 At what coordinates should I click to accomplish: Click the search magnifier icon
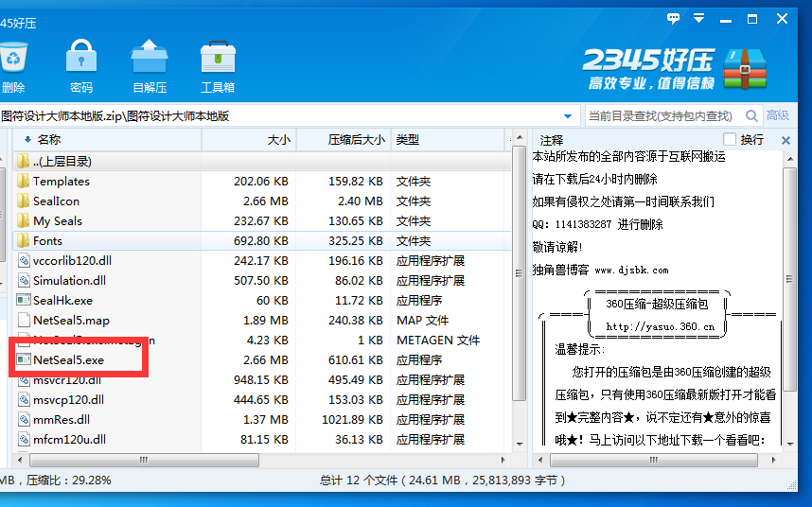coord(751,116)
